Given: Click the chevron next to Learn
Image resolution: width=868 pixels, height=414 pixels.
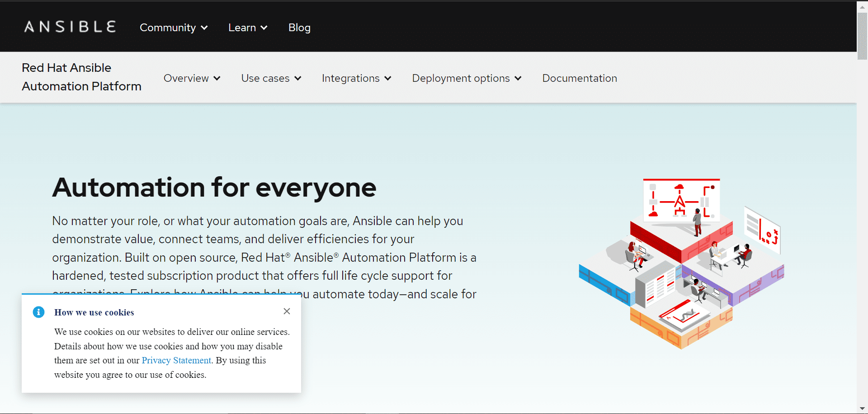Looking at the screenshot, I should (264, 28).
